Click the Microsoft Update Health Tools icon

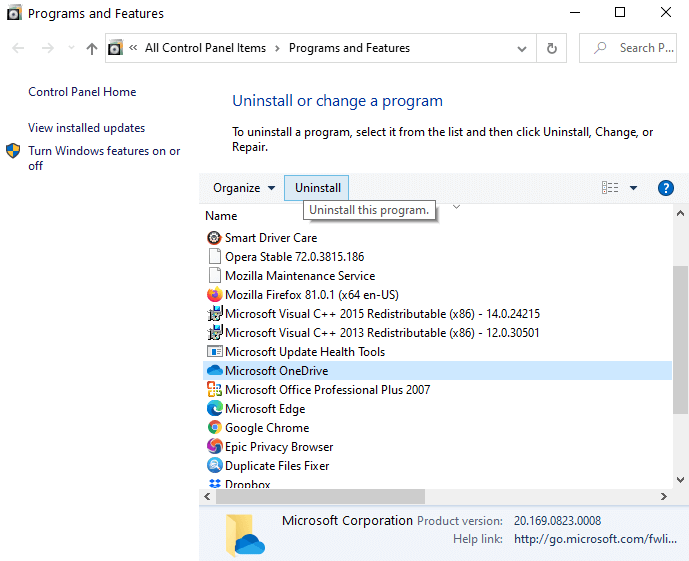click(214, 351)
